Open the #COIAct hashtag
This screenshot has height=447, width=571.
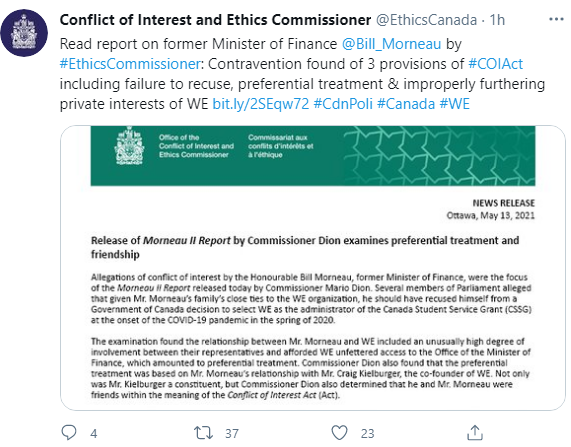[x=495, y=64]
